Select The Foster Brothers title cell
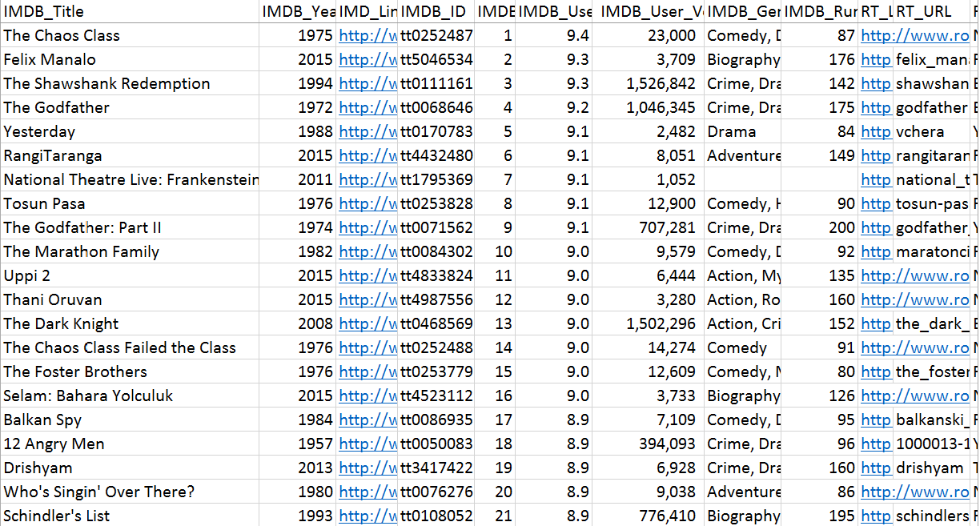The height and width of the screenshot is (526, 980). 131,371
